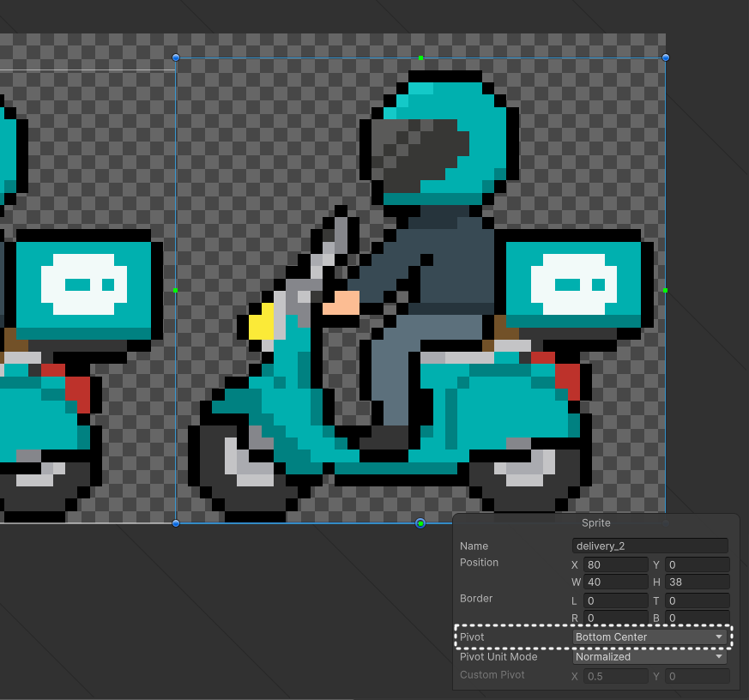Viewport: 749px width, 700px height.
Task: Click the Border label
Action: pyautogui.click(x=476, y=598)
